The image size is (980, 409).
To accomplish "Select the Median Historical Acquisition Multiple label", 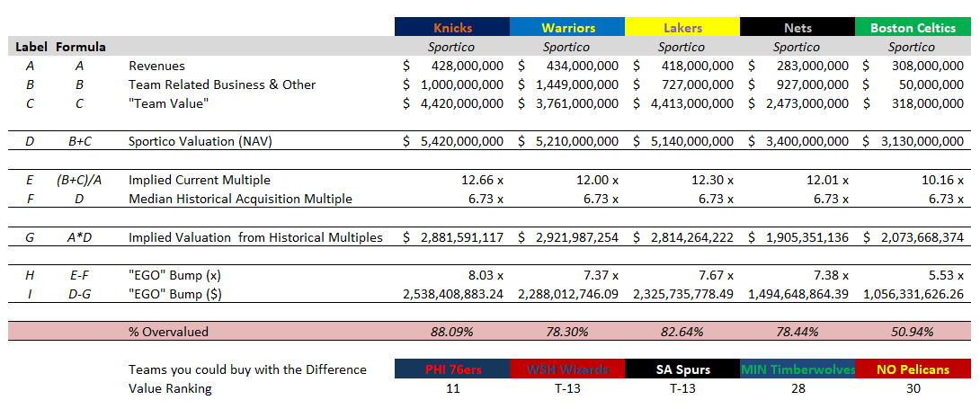I will [x=240, y=200].
